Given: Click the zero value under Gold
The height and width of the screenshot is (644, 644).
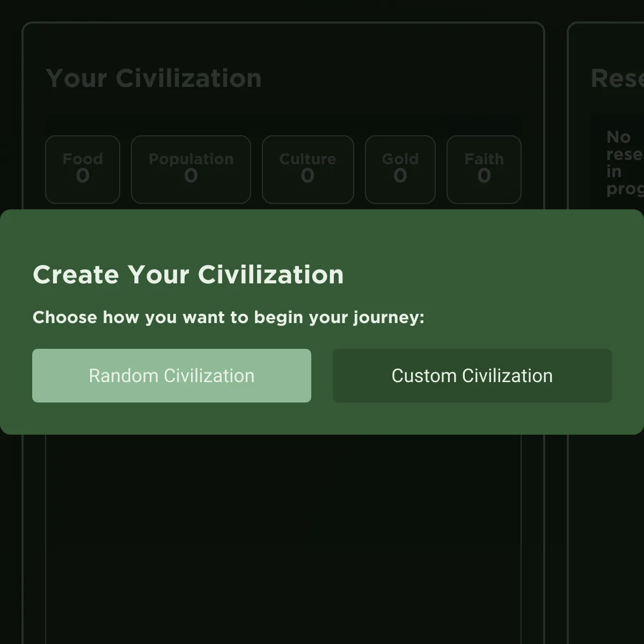Looking at the screenshot, I should [x=400, y=176].
